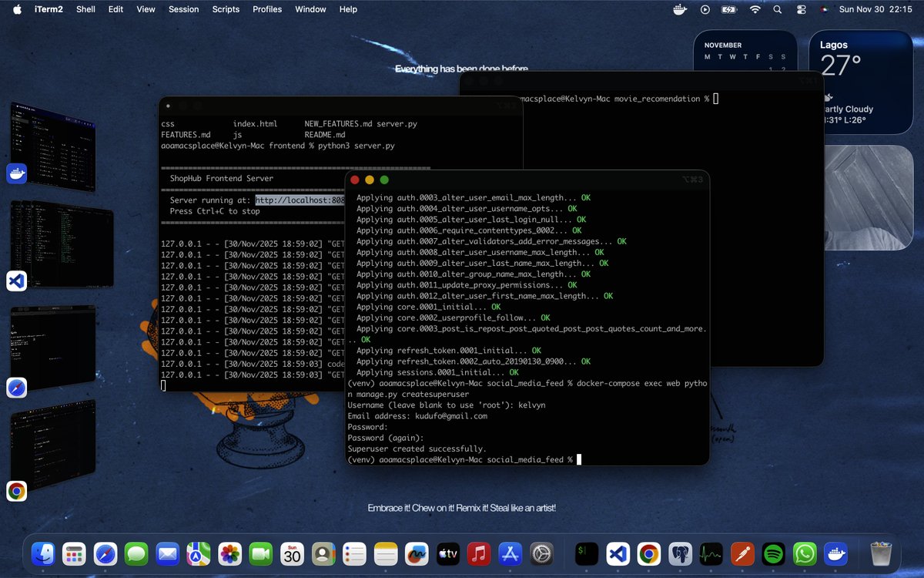924x578 pixels.
Task: Click 'ShopHub Frontend Server' heading text
Action: [222, 179]
